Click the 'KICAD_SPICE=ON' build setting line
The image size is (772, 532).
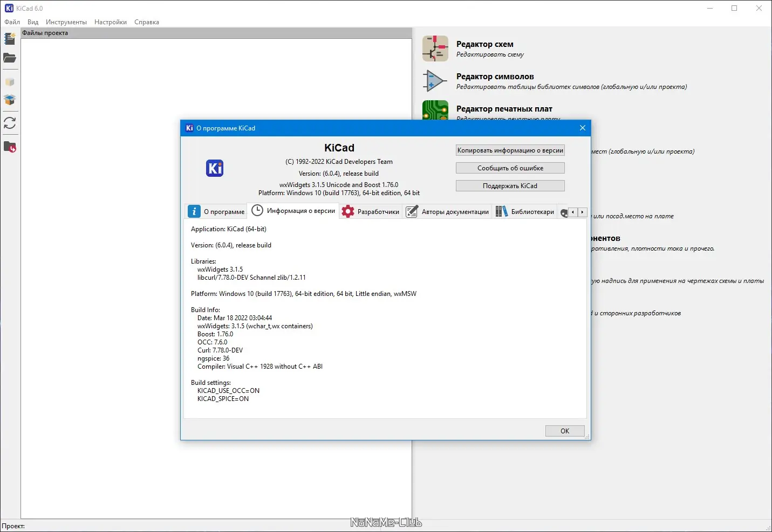[x=223, y=399]
